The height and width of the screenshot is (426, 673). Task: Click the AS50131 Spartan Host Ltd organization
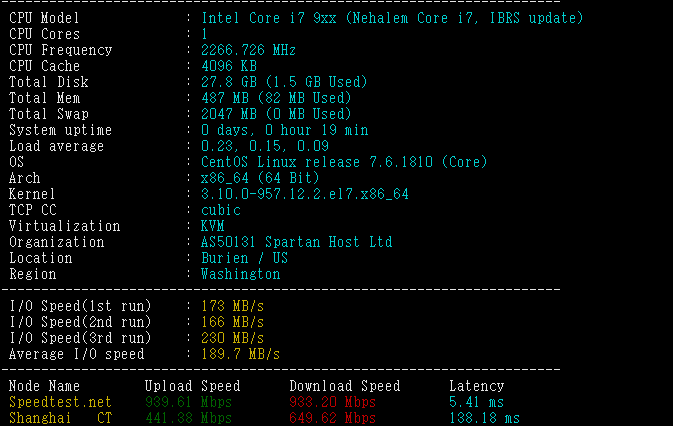(296, 242)
